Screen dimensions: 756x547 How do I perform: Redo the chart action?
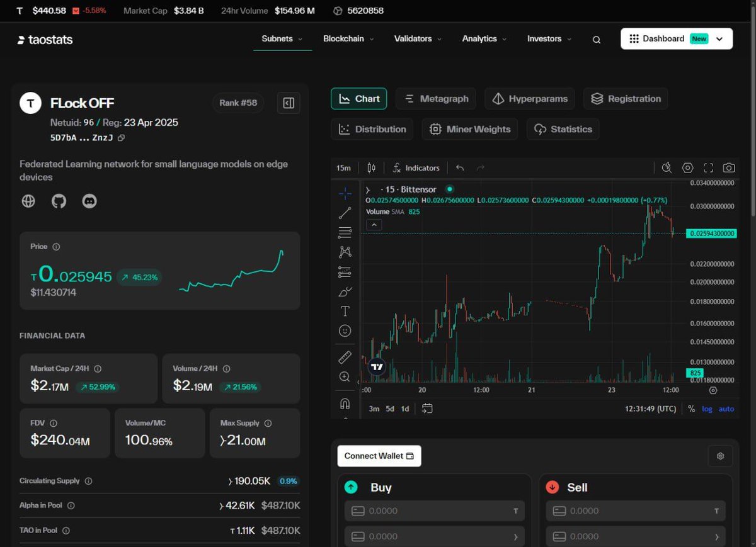pyautogui.click(x=481, y=167)
